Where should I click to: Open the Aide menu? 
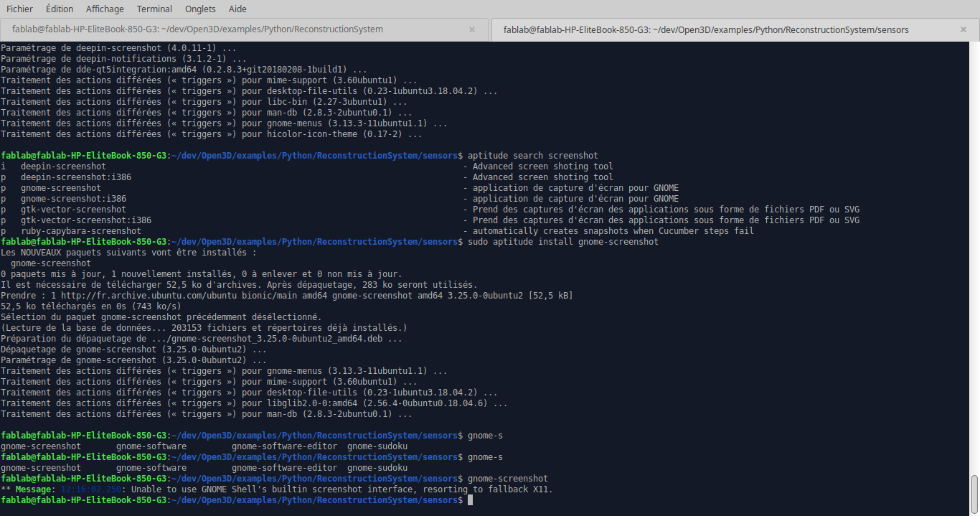pyautogui.click(x=237, y=9)
